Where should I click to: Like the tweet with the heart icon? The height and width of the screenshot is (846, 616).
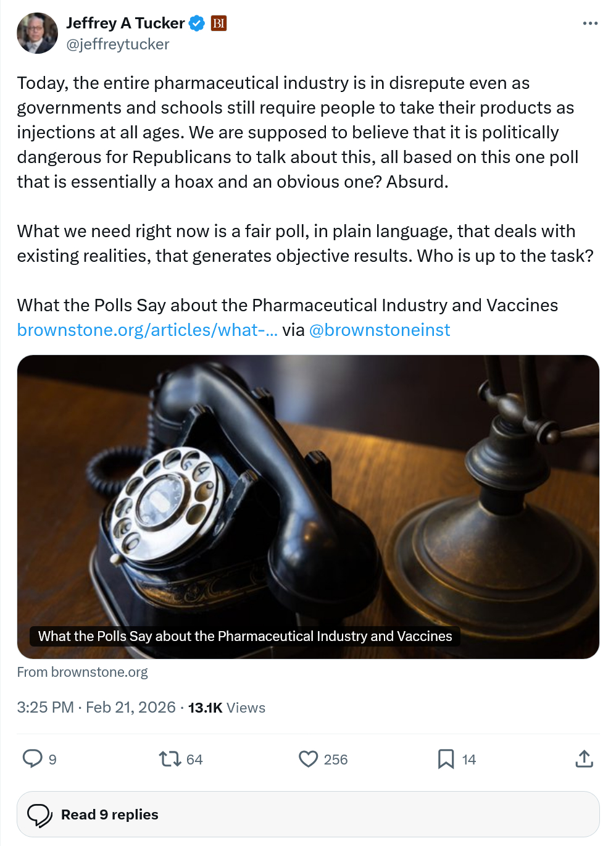click(308, 758)
